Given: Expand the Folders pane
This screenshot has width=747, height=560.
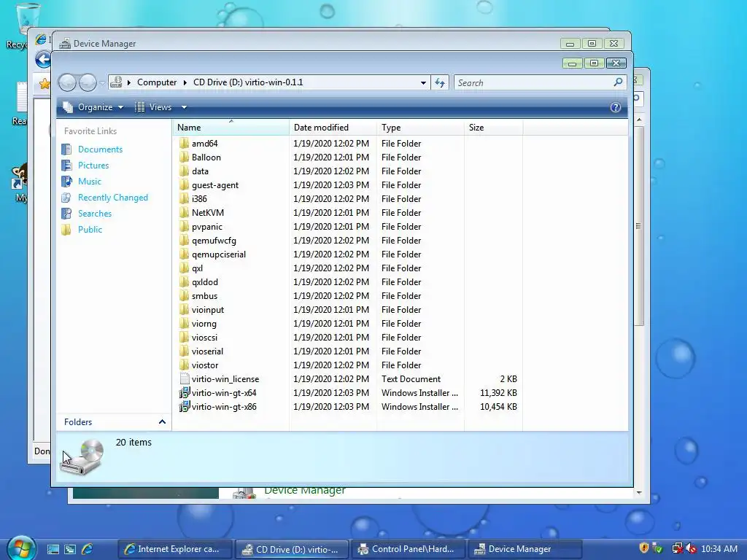Looking at the screenshot, I should click(x=162, y=422).
